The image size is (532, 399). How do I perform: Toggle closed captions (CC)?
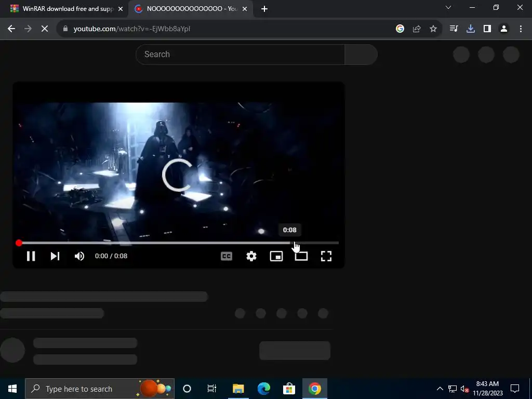(227, 256)
